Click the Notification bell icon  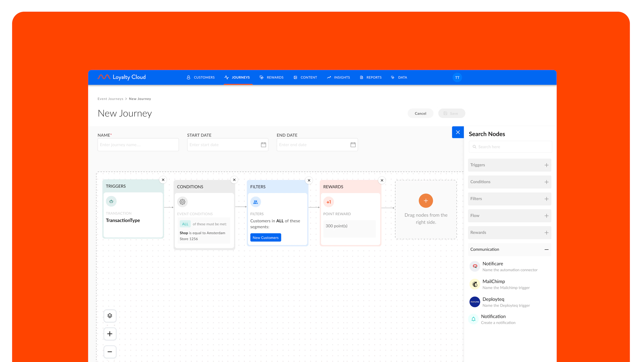click(x=473, y=319)
